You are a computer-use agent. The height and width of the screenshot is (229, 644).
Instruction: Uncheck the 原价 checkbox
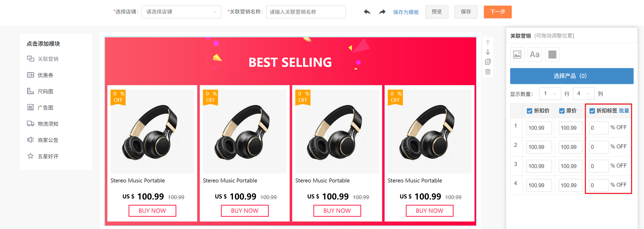[562, 111]
